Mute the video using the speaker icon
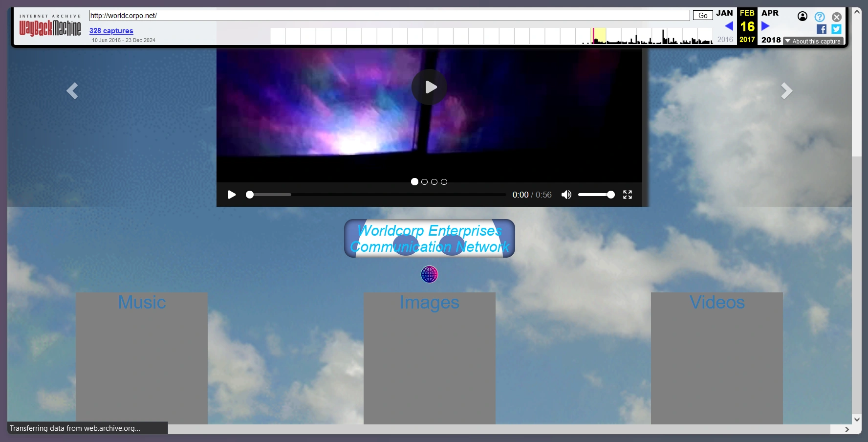The height and width of the screenshot is (442, 868). [566, 195]
